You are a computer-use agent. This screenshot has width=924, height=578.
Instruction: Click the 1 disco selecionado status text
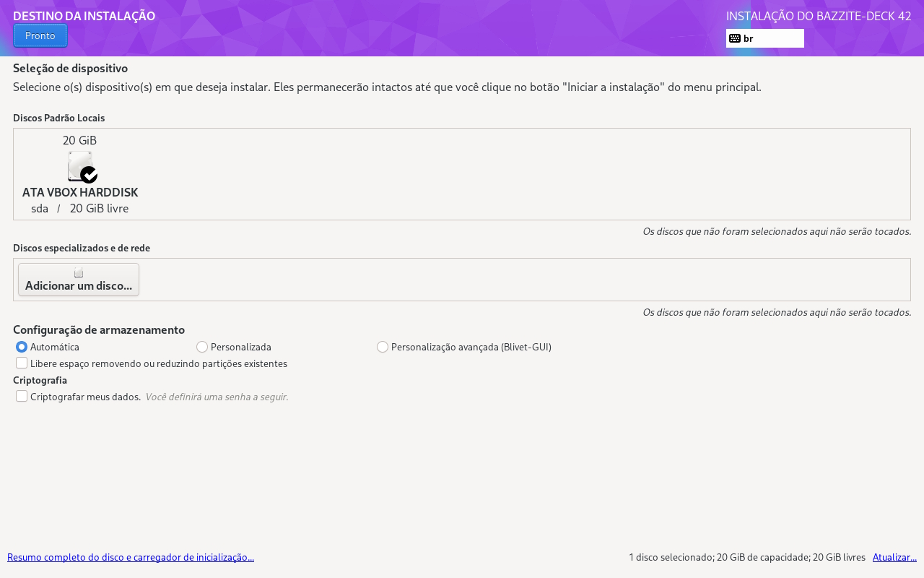pyautogui.click(x=746, y=557)
